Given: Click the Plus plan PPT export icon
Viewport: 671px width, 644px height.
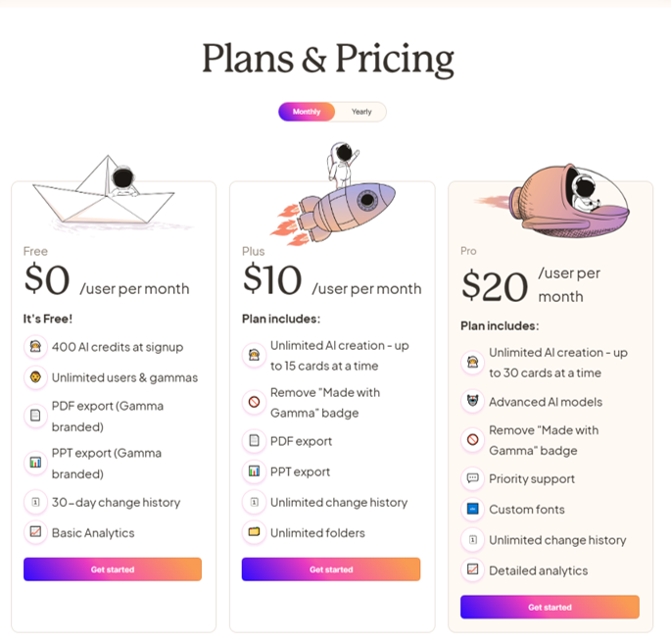Looking at the screenshot, I should point(254,471).
